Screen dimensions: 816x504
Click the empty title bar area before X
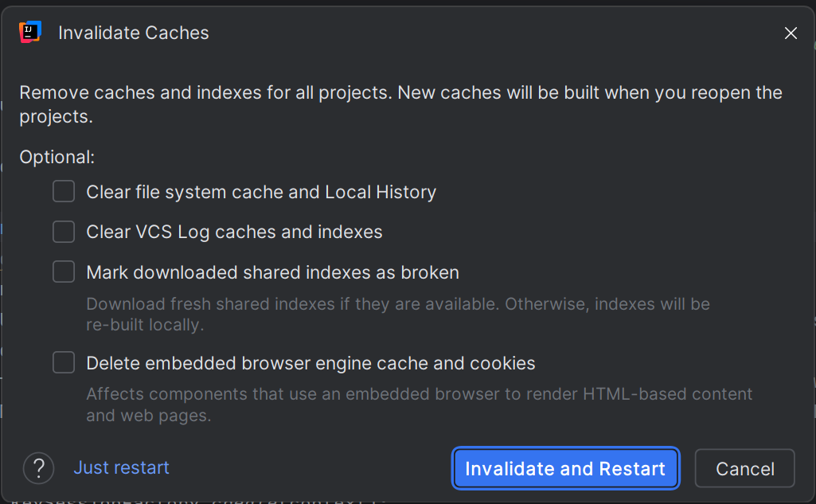coord(494,33)
